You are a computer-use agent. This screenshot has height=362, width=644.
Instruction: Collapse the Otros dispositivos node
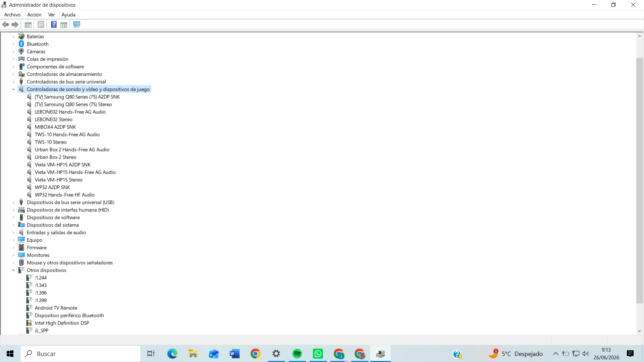pos(13,270)
